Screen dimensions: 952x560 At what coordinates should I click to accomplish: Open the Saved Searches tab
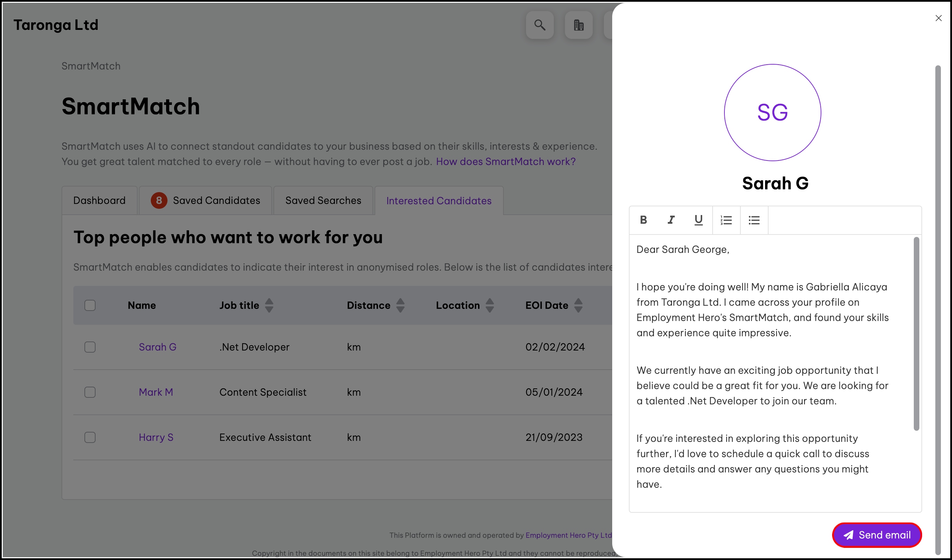pos(323,200)
